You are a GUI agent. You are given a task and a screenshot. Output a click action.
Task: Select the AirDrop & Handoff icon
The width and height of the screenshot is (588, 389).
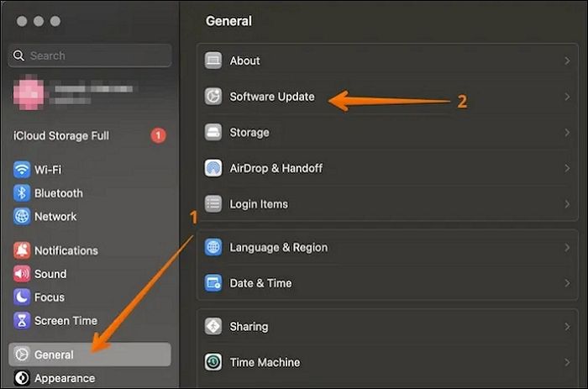[x=213, y=168]
